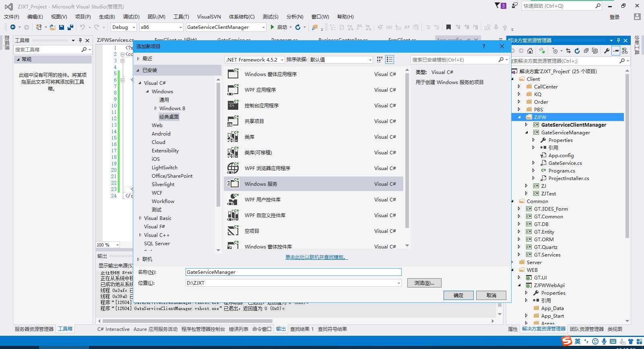Click the Navigate Backward arrow icon
Viewport: 644px width, 349px height.
[13, 27]
